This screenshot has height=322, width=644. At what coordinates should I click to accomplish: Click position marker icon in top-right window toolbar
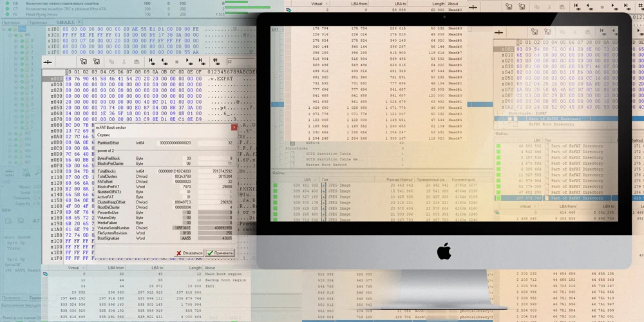(473, 6)
